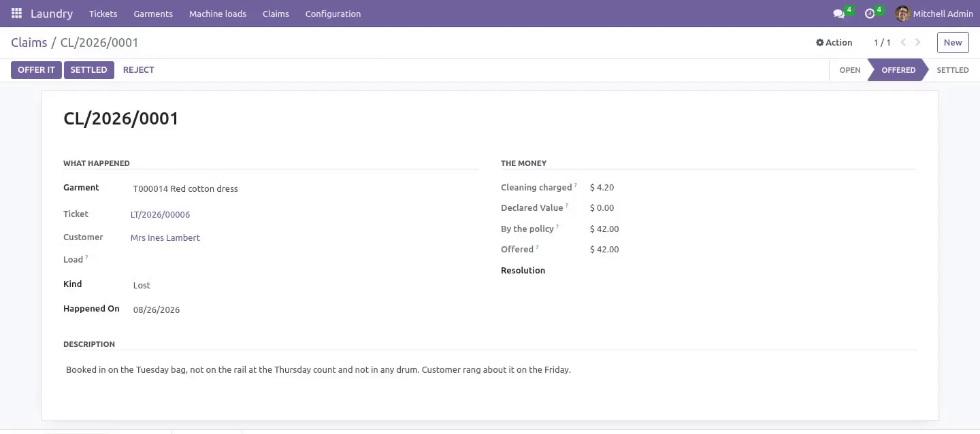Select the OFFERED status stage

pos(898,70)
